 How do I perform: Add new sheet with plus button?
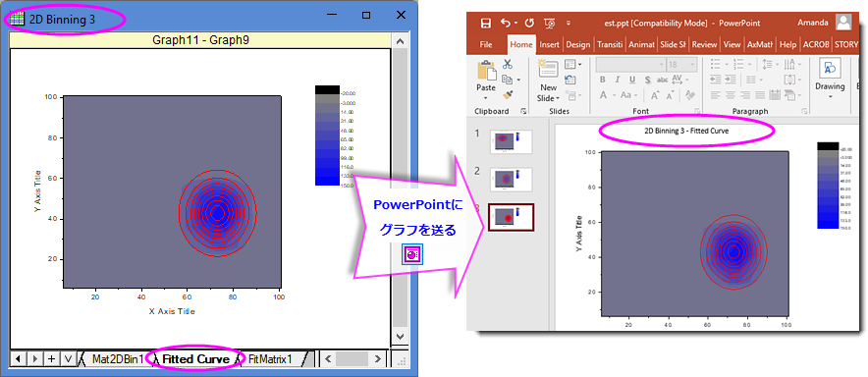point(51,358)
